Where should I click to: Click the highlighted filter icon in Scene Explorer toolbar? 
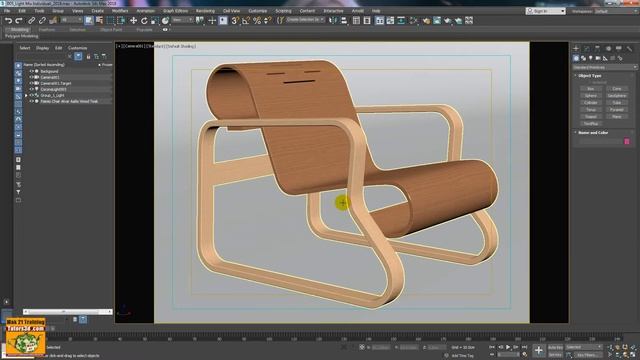click(78, 56)
